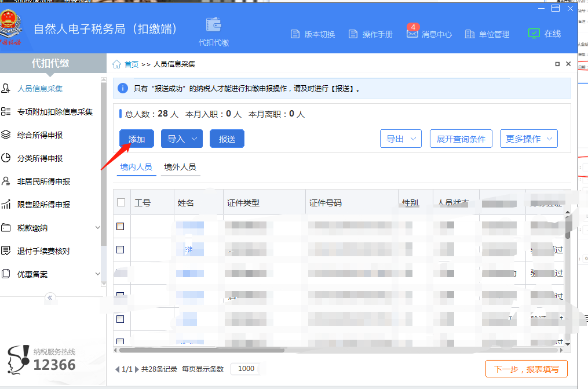Click the 非居民所得申报 person icon
Screen dimensions: 588x389
pyautogui.click(x=6, y=181)
